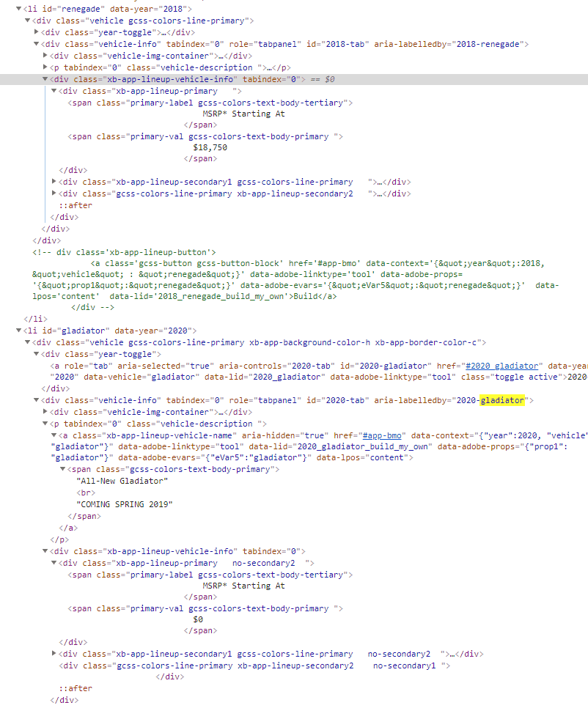Click the "== $0" selected-node marker
The height and width of the screenshot is (708, 588).
[x=323, y=79]
